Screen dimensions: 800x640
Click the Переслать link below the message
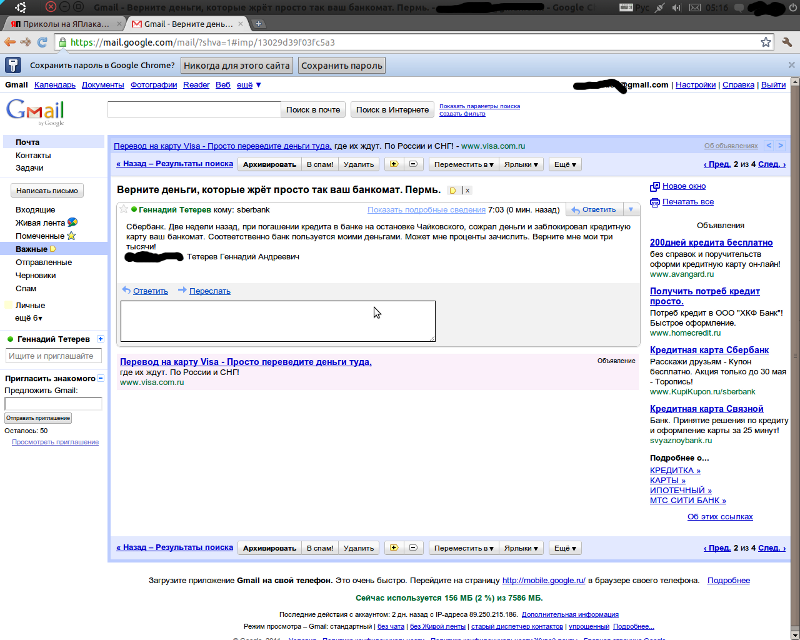tap(210, 291)
